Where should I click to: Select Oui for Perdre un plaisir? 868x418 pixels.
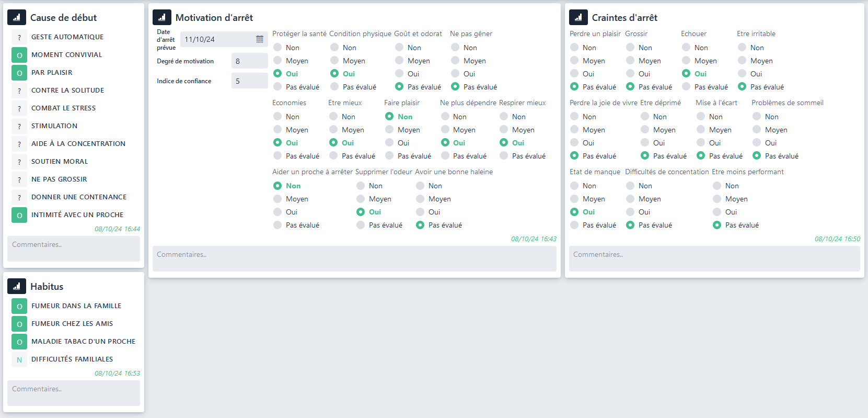point(574,74)
